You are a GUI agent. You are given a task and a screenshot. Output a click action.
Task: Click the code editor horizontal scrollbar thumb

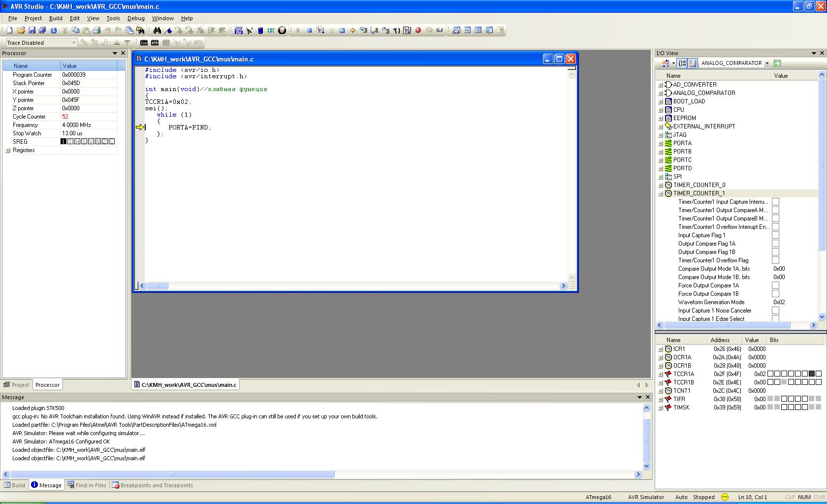[158, 286]
